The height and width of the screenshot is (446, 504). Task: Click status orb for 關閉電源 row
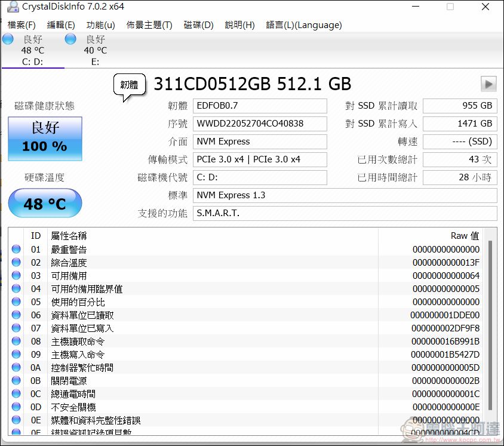coord(16,381)
